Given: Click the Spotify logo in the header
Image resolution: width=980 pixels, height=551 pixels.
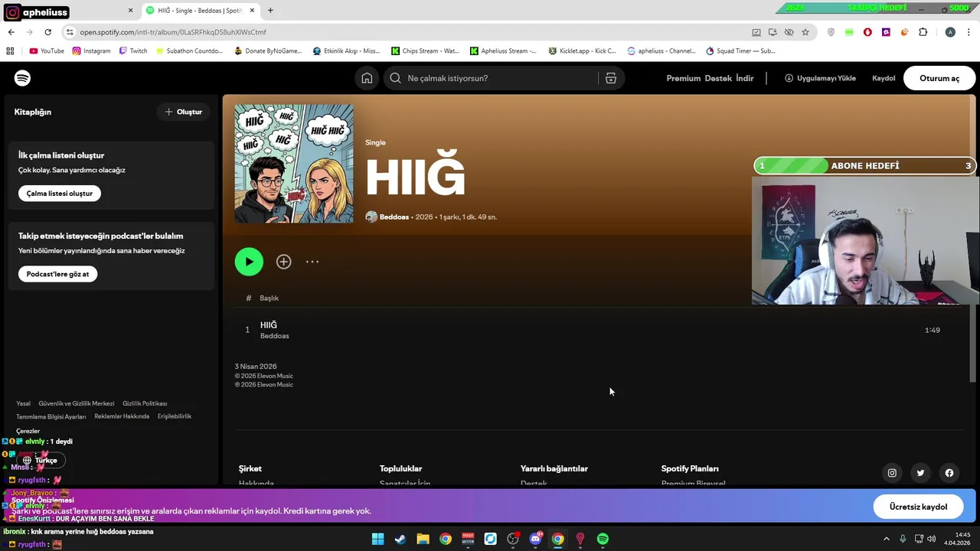Looking at the screenshot, I should (x=22, y=78).
